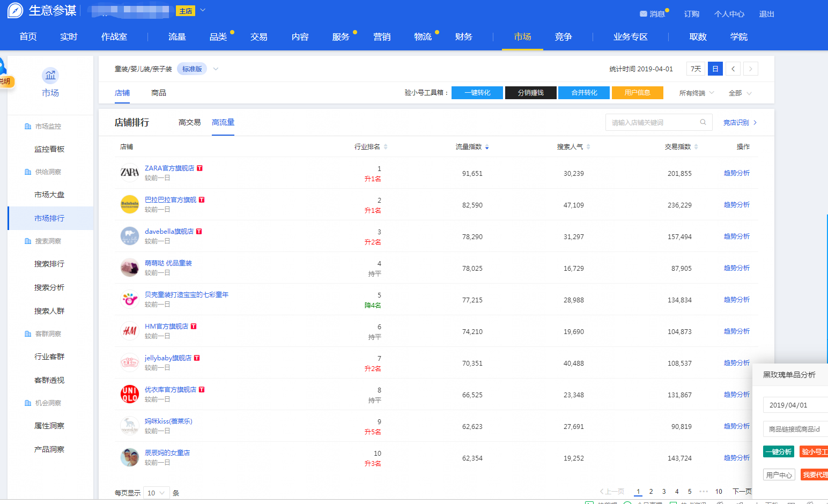The height and width of the screenshot is (504, 828).
Task: Open 品类 in top navigation
Action: click(218, 37)
